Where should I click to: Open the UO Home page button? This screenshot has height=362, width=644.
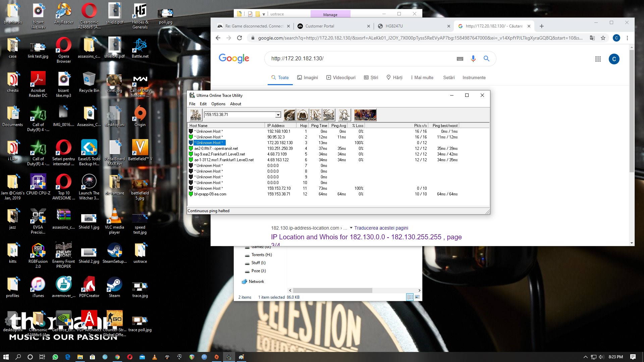click(x=365, y=115)
